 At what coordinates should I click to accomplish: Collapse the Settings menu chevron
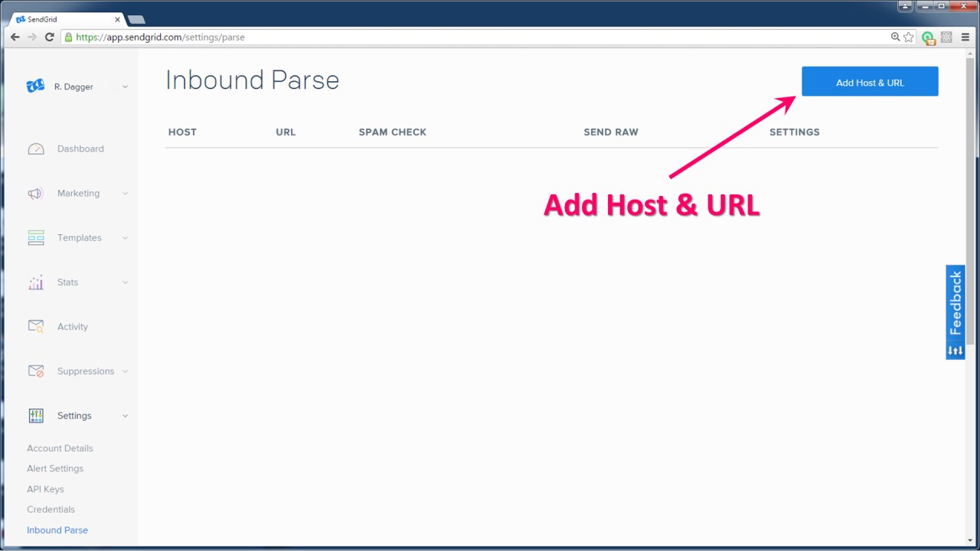125,416
